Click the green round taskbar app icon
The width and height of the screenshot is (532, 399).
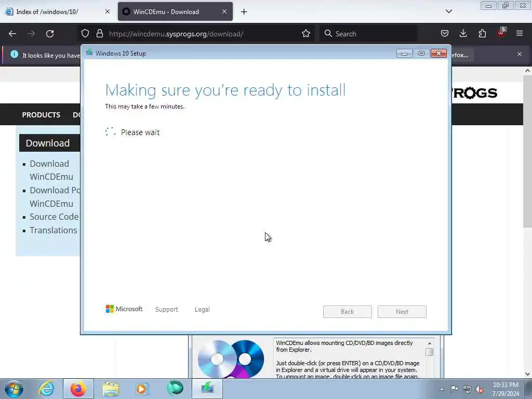[175, 389]
